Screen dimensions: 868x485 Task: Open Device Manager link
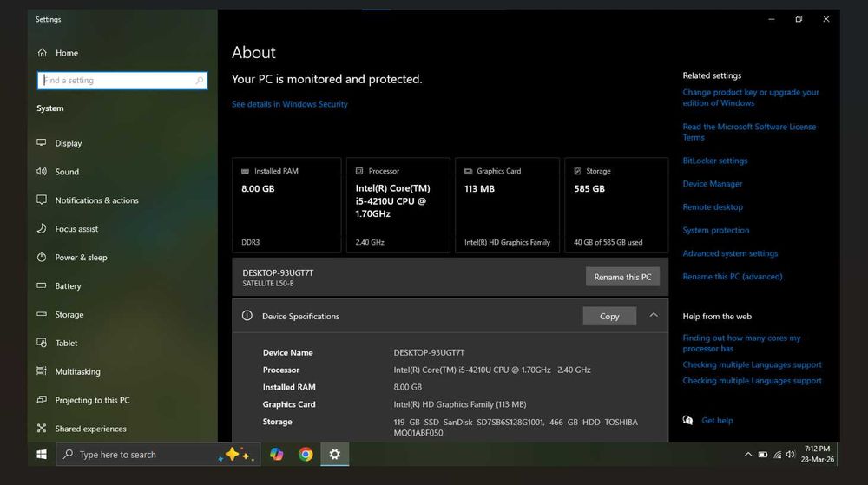click(x=713, y=184)
